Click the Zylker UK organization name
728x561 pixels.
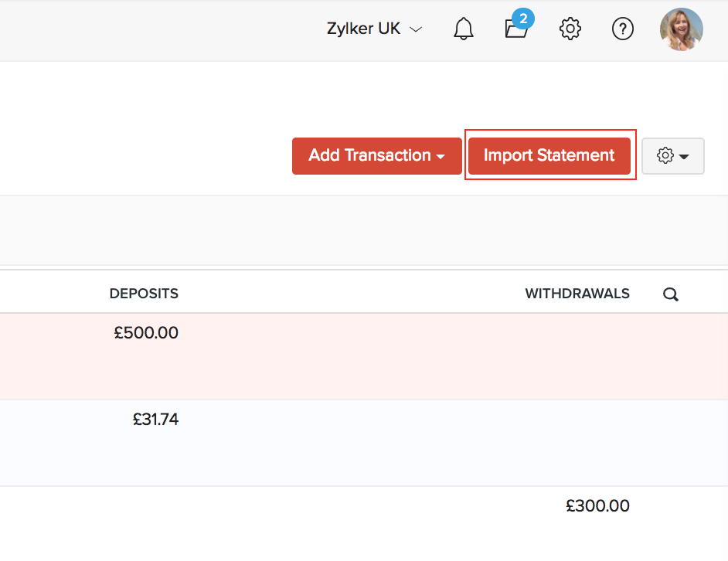363,29
